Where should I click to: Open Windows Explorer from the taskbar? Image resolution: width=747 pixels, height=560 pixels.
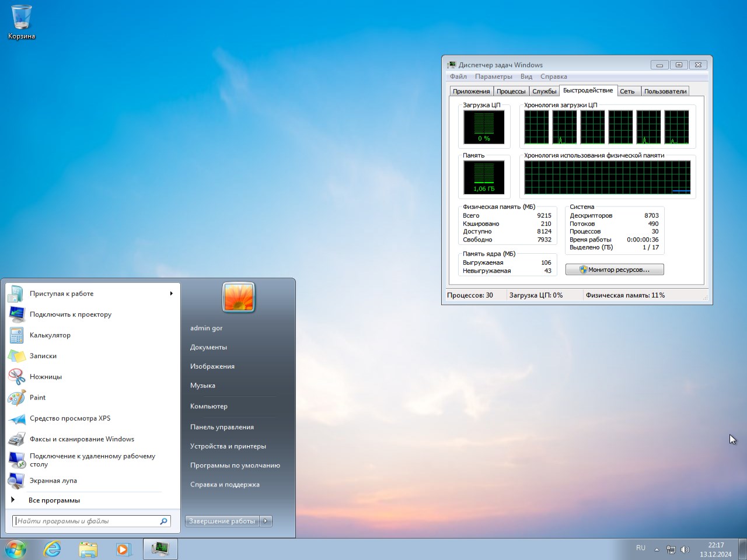point(88,549)
